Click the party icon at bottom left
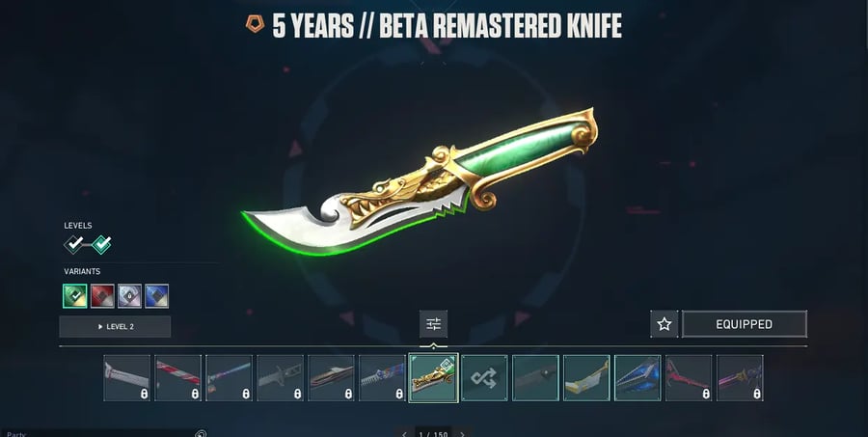 tap(201, 434)
